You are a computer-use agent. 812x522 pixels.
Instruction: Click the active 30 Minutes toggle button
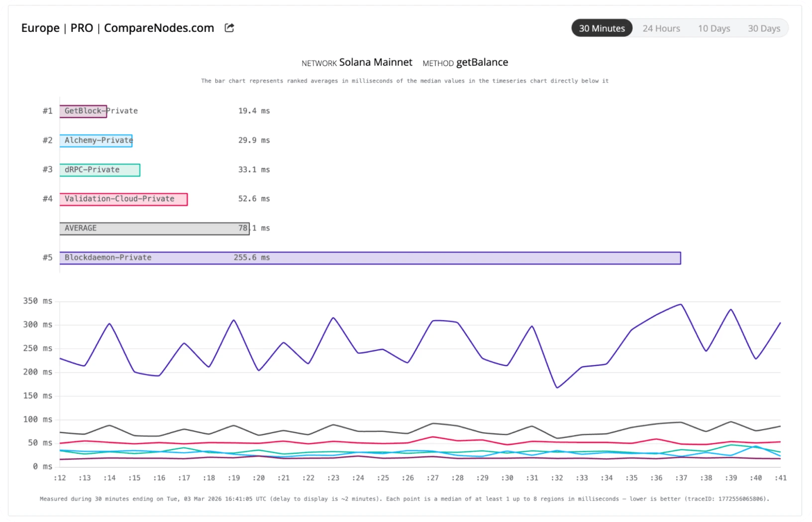pos(602,28)
